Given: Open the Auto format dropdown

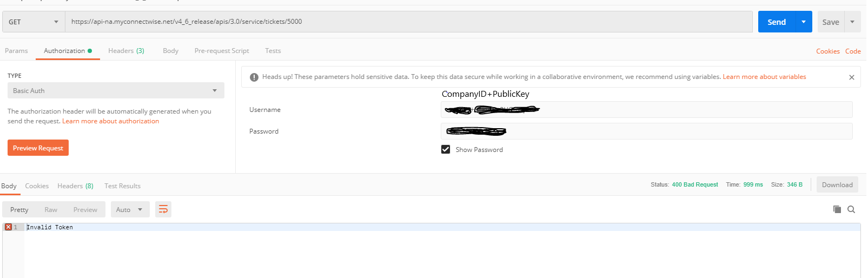Looking at the screenshot, I should (x=129, y=209).
